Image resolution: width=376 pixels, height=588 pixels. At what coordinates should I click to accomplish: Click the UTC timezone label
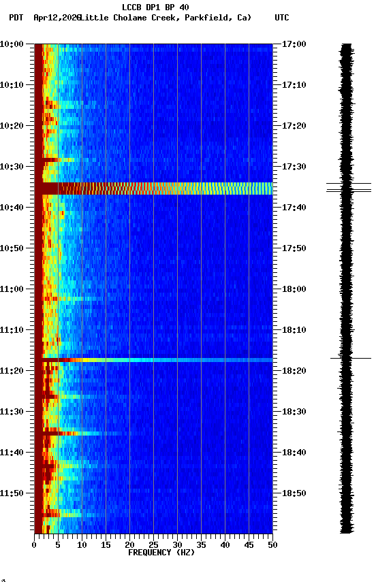pyautogui.click(x=282, y=18)
